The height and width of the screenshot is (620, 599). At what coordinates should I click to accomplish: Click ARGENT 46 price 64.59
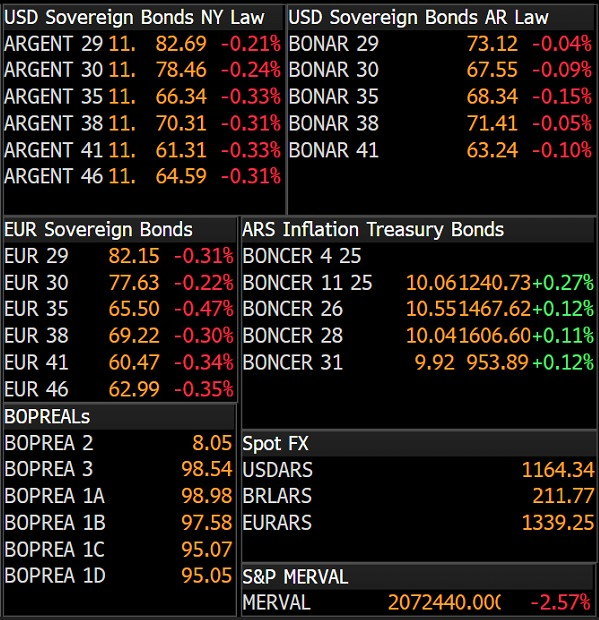point(181,176)
